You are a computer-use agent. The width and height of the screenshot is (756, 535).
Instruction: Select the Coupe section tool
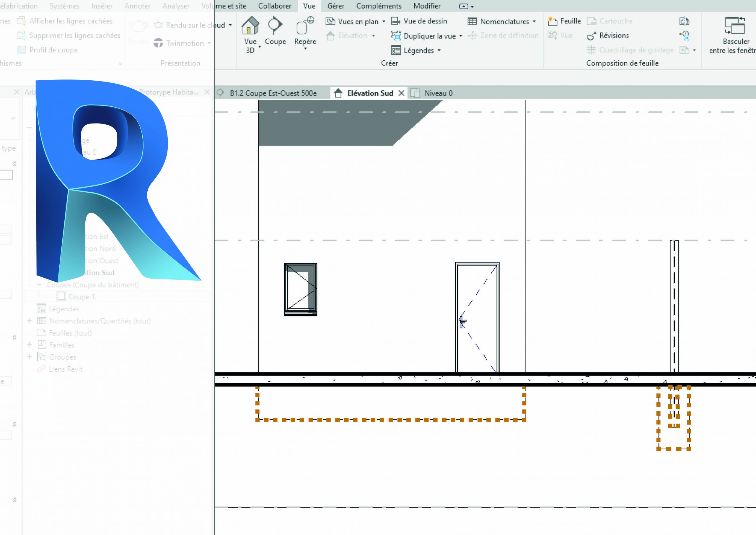pyautogui.click(x=275, y=26)
